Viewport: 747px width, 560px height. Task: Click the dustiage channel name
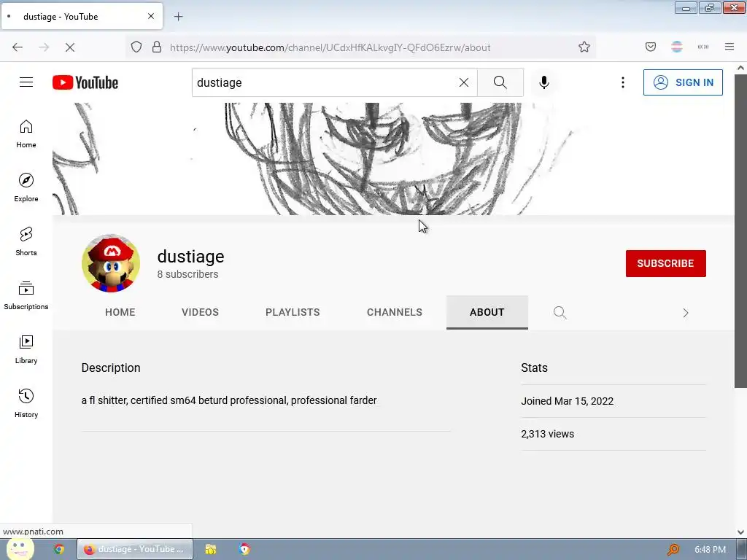tap(190, 256)
